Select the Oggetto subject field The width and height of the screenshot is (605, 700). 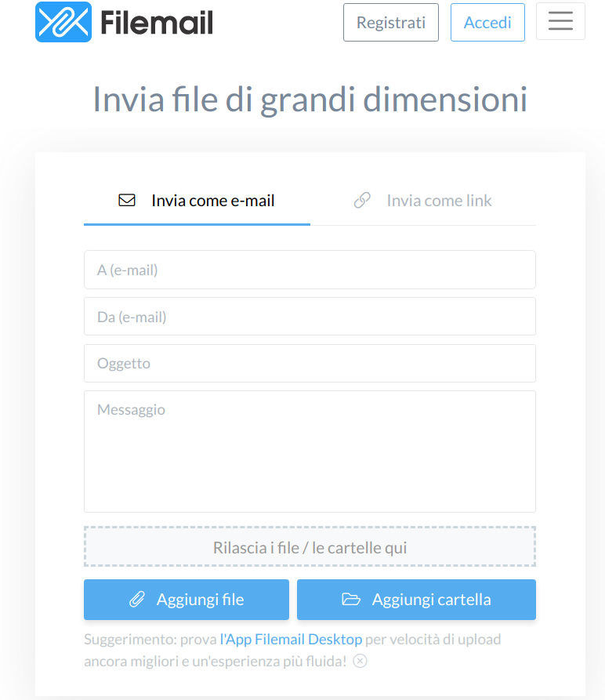pos(310,363)
